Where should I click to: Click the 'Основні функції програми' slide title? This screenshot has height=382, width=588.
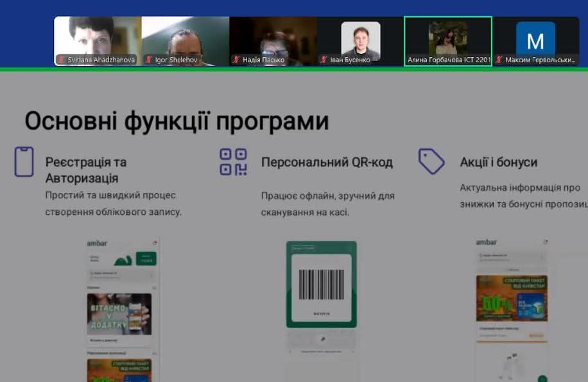click(x=177, y=121)
